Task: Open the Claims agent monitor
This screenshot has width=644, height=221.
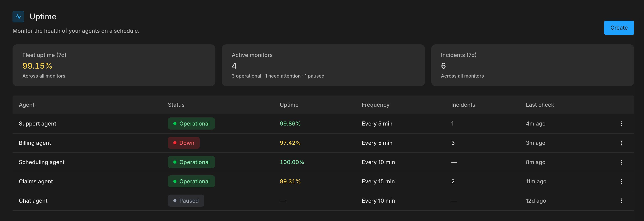Action: (36, 182)
